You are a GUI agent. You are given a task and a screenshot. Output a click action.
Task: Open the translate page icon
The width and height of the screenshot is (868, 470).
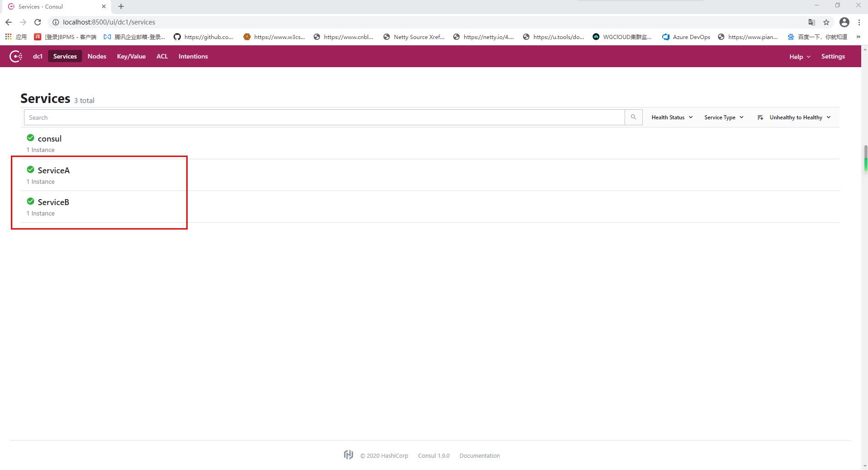point(812,22)
